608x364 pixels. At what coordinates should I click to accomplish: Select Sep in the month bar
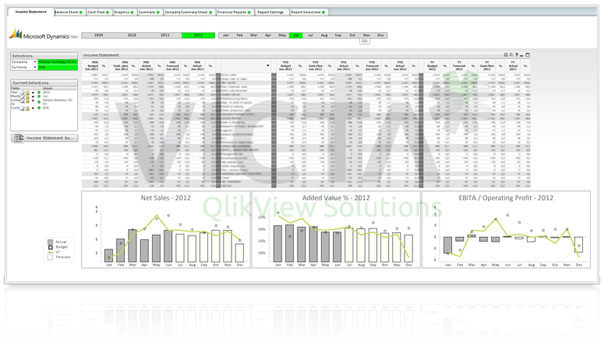tap(338, 35)
